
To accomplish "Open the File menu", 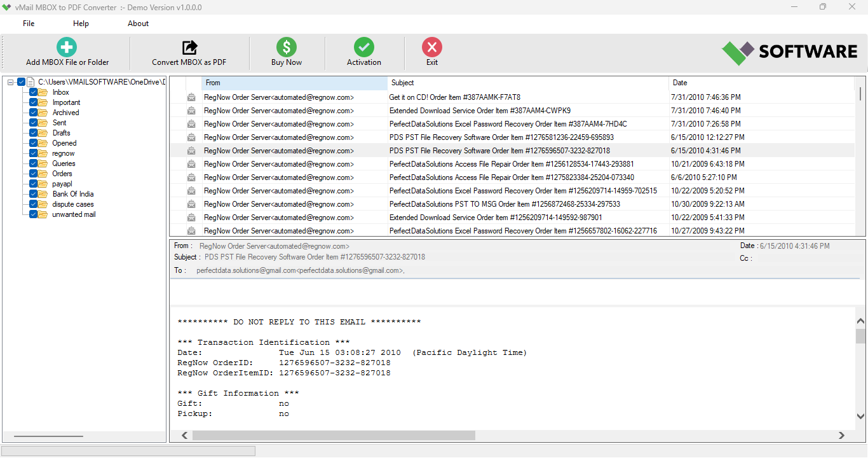I will click(28, 23).
